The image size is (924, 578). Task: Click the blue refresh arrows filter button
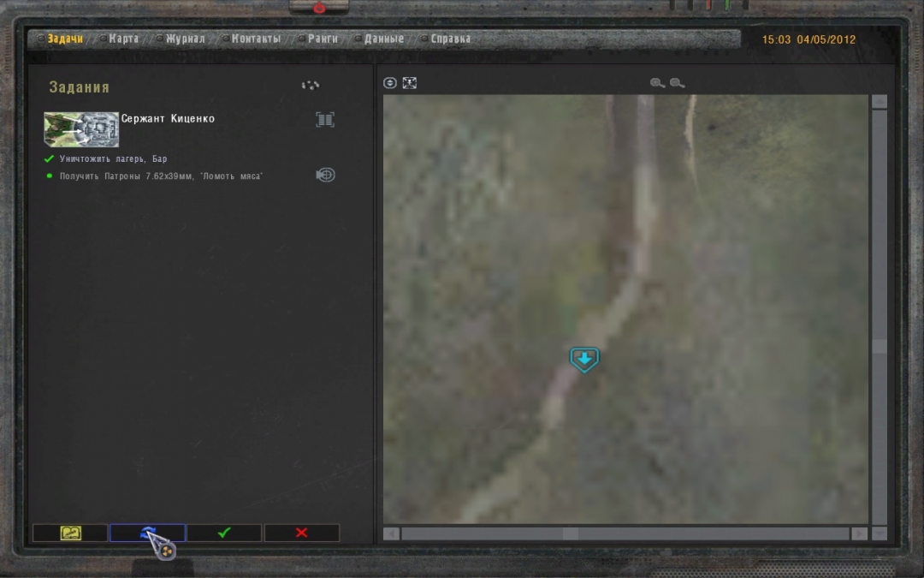point(147,533)
